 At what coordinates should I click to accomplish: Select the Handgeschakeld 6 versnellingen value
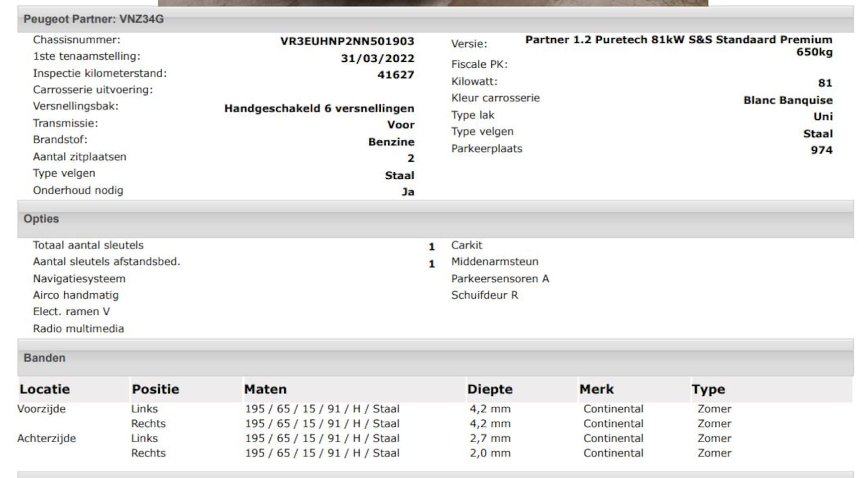coord(319,109)
